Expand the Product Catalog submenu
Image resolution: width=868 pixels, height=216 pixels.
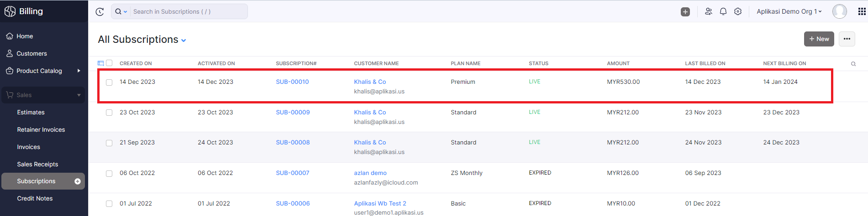(x=79, y=71)
